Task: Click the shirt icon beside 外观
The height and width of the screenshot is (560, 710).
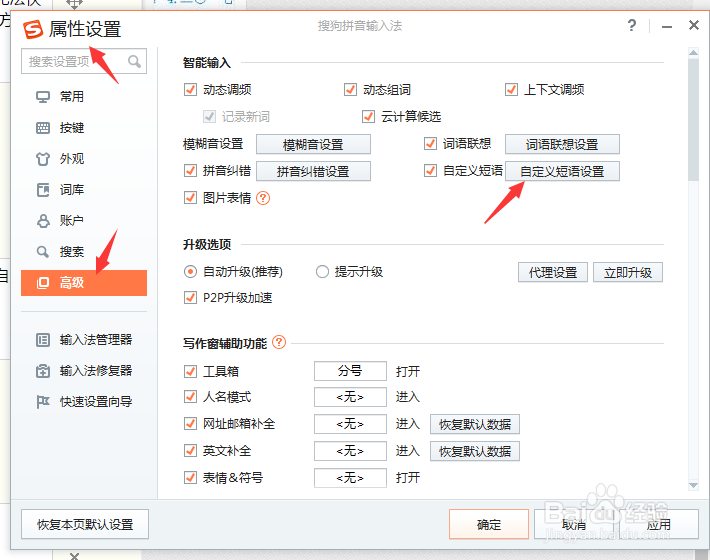Action: tap(43, 159)
